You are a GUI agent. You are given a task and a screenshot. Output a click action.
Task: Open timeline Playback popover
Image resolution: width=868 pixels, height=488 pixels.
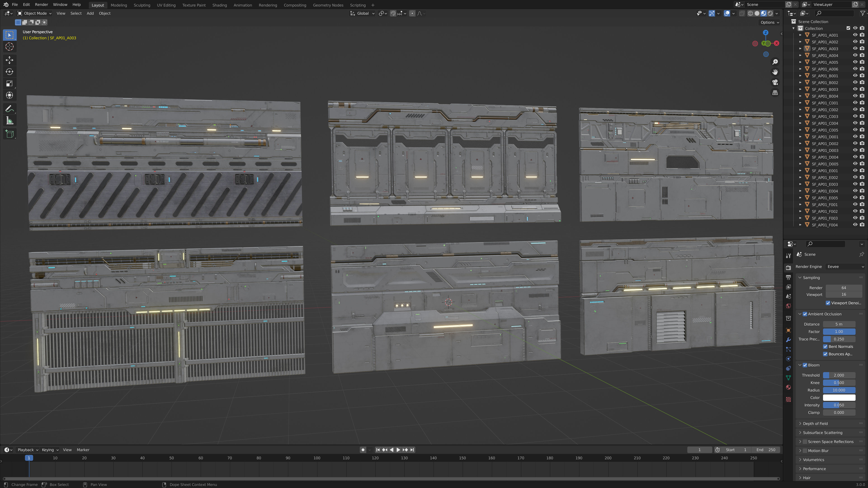coord(28,450)
